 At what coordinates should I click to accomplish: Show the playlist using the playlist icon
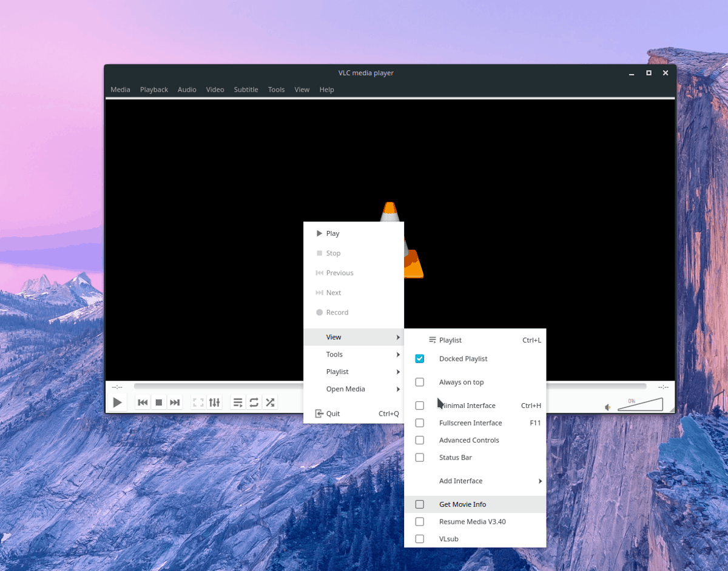237,402
